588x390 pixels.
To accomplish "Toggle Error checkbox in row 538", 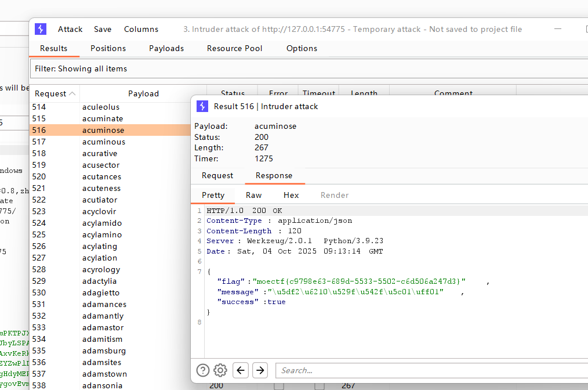I will coord(279,385).
